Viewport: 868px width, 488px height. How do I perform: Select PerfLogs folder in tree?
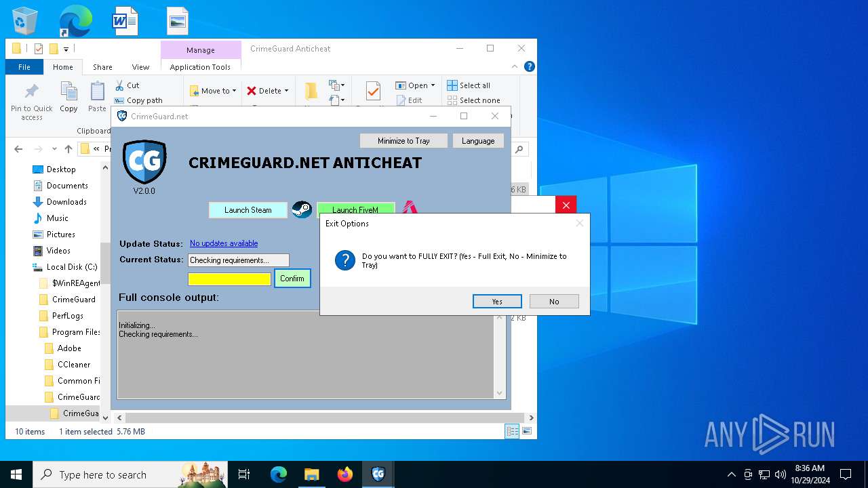tap(68, 316)
